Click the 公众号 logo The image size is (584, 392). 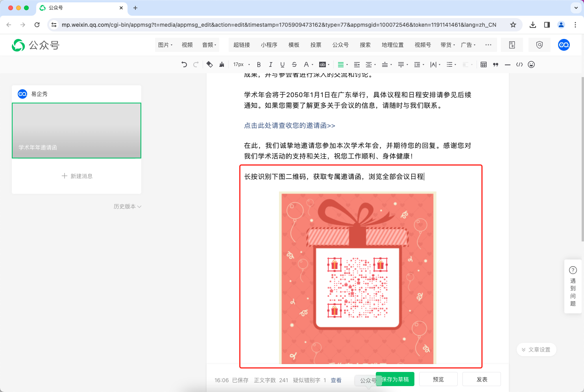pyautogui.click(x=35, y=45)
